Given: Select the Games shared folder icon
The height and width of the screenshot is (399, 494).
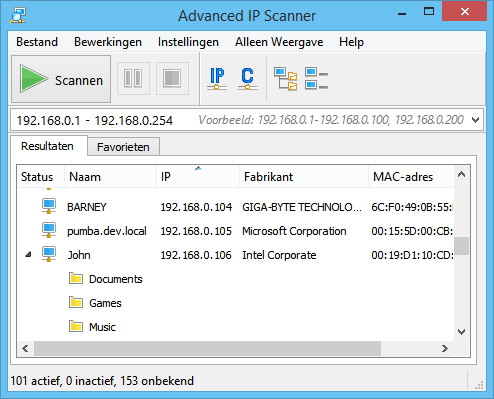Looking at the screenshot, I should 76,302.
